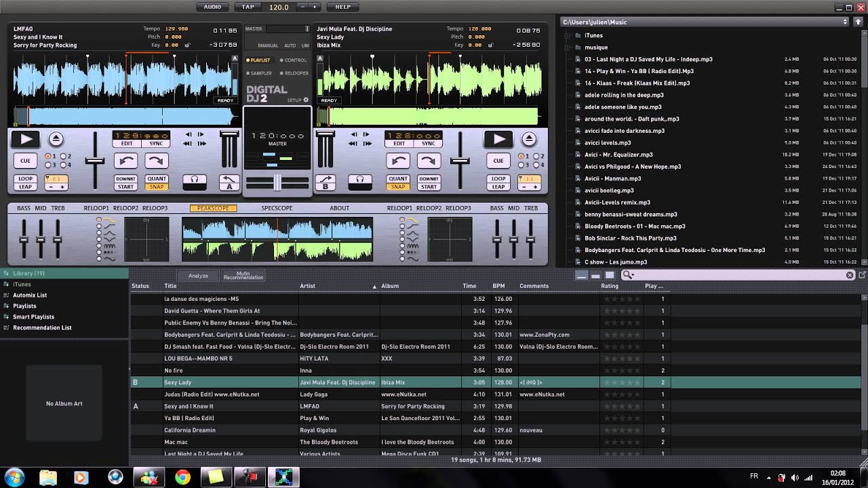Expand the iTunes folder in the browser
Viewport: 868px width, 488px height.
[566, 35]
